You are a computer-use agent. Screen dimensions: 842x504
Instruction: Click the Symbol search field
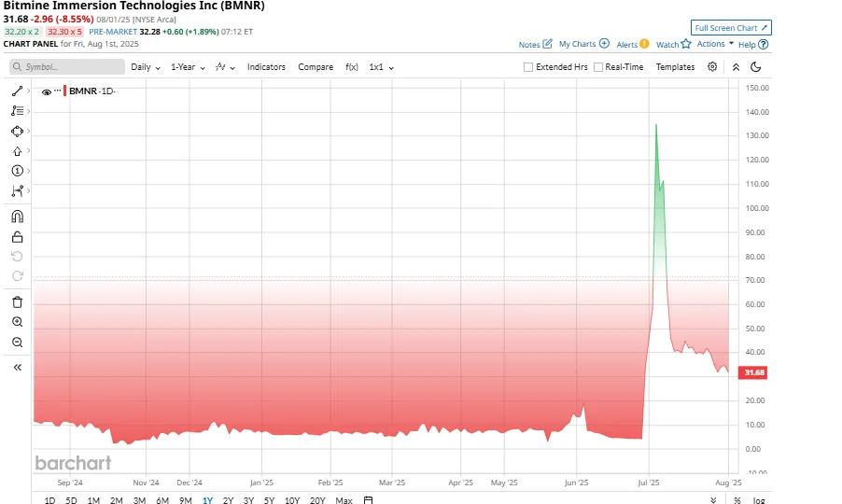coord(67,66)
